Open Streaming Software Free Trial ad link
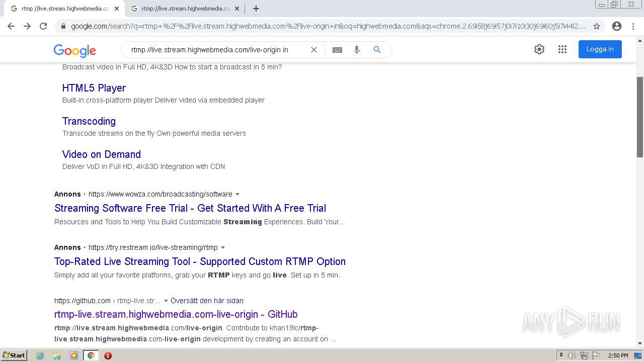This screenshot has width=644, height=362. 190,208
